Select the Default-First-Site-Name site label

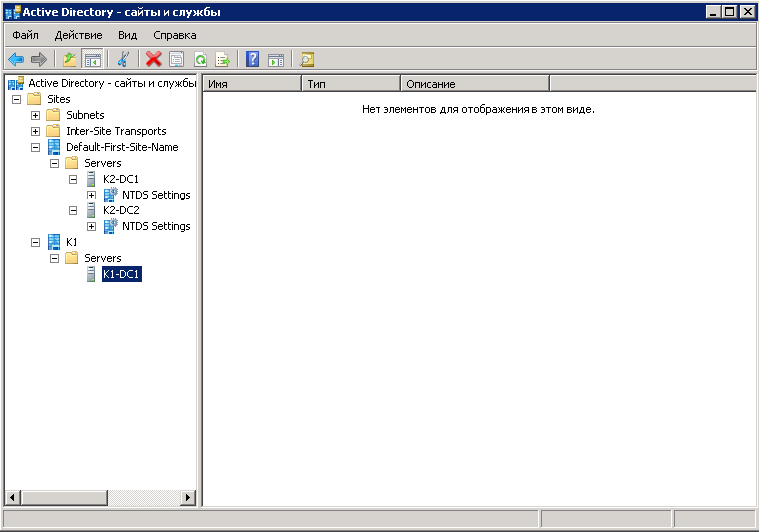[x=122, y=147]
